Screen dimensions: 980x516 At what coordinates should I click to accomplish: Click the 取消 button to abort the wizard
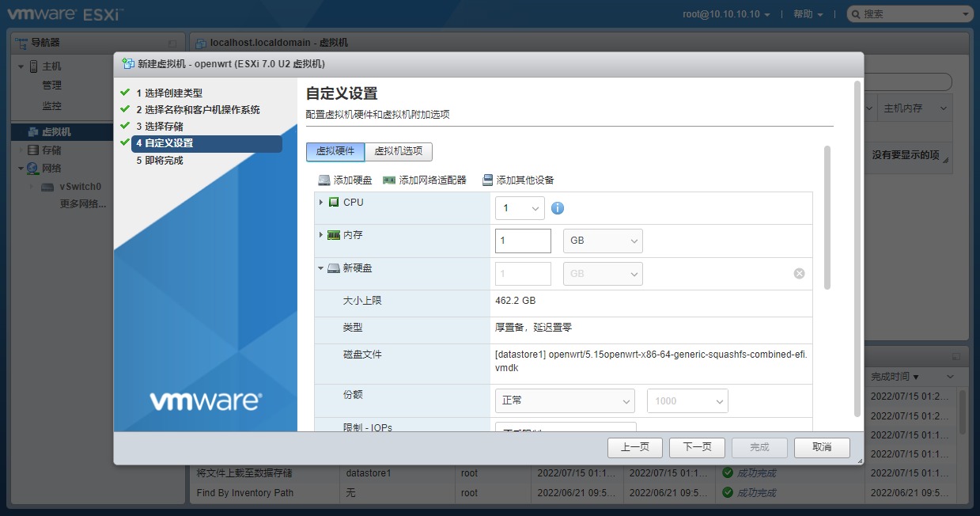(822, 446)
